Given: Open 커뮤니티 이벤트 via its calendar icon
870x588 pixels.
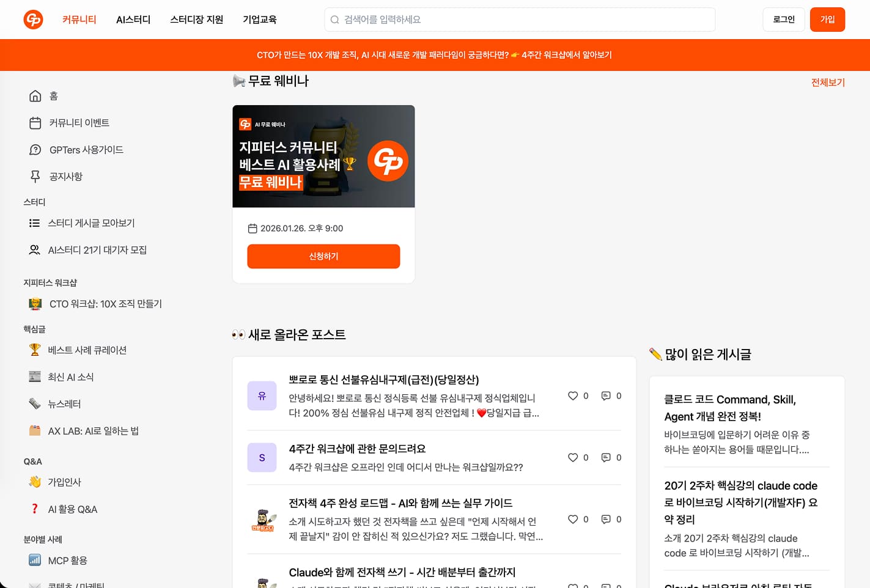Looking at the screenshot, I should pos(35,122).
